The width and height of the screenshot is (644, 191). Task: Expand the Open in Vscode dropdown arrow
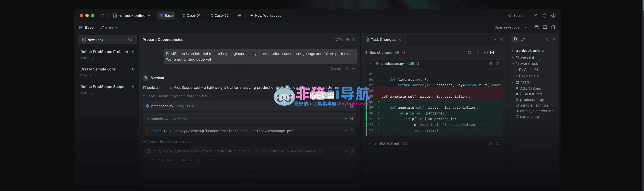click(x=526, y=27)
